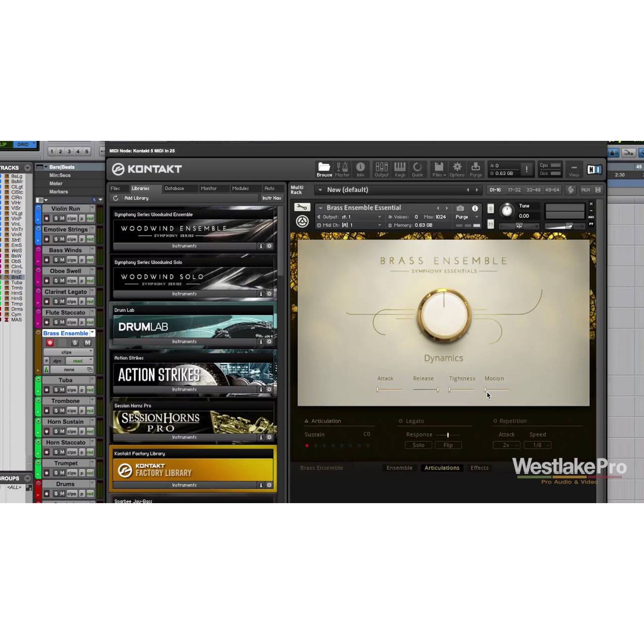The width and height of the screenshot is (644, 644).
Task: Click the Legato Response slider
Action: (448, 435)
